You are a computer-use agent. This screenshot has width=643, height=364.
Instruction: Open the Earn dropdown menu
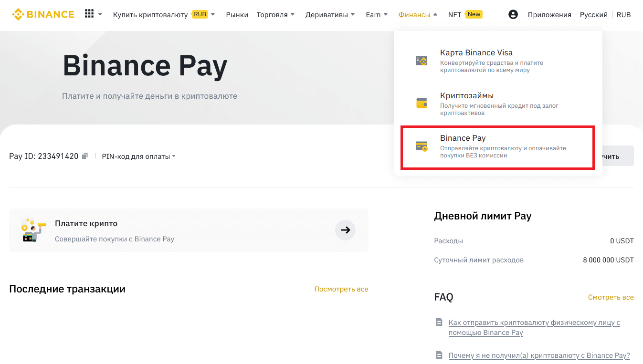point(377,15)
